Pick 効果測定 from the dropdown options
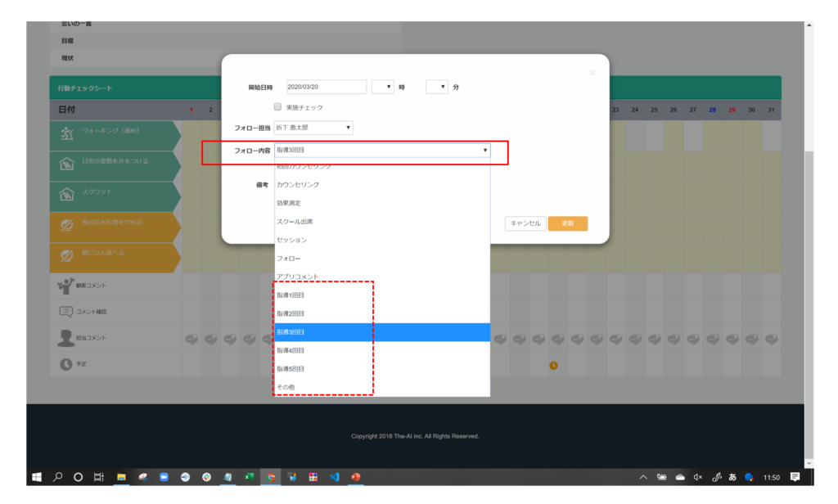Viewport: 838px width, 504px height. [289, 203]
